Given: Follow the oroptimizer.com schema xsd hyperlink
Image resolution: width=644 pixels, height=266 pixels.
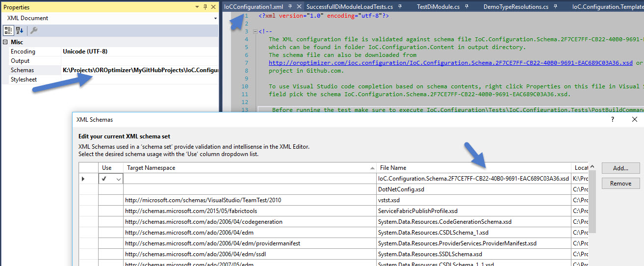Looking at the screenshot, I should click(x=451, y=63).
